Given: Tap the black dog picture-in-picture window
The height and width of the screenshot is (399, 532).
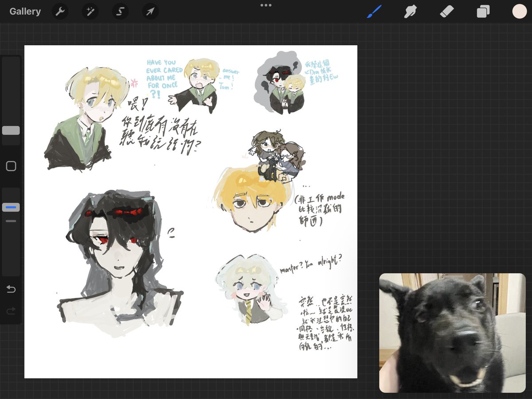Looking at the screenshot, I should click(x=452, y=333).
